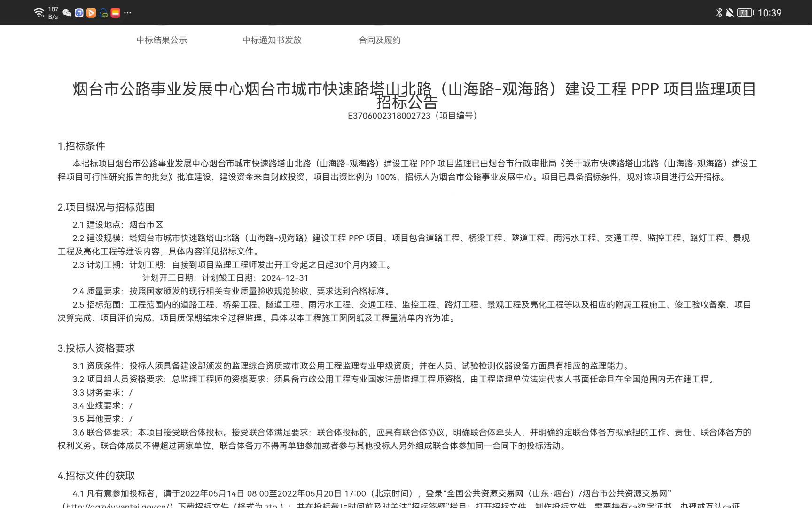Click the line starting 3.1 资质条件
The image size is (812, 508).
[x=352, y=365]
